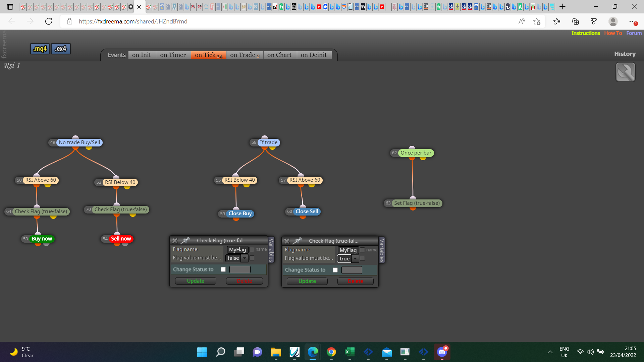Screen dimensions: 644x362
Task: Refresh the browser page
Action: coord(49,21)
